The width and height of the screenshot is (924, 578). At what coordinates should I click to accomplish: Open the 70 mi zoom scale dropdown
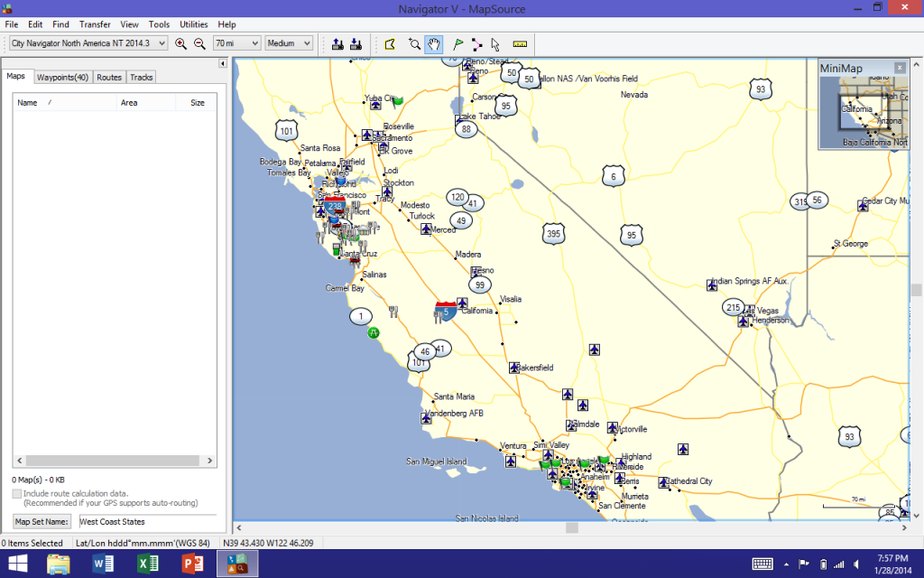coord(238,42)
